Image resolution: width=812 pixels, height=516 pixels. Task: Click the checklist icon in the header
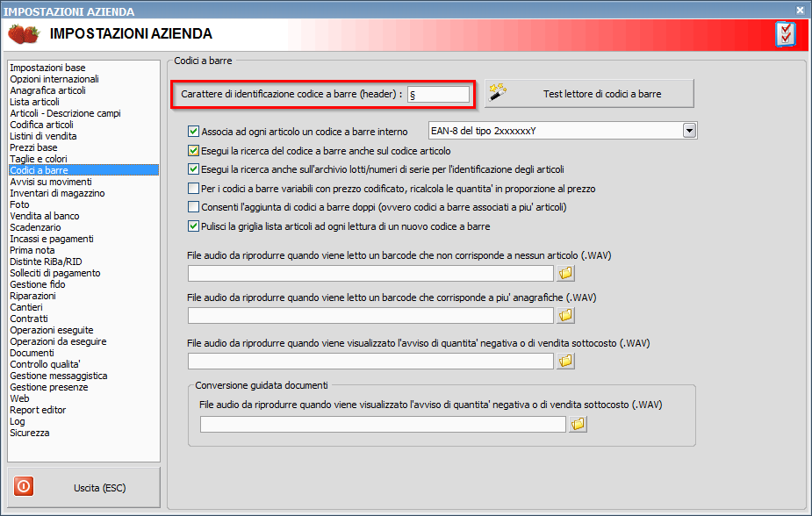785,34
